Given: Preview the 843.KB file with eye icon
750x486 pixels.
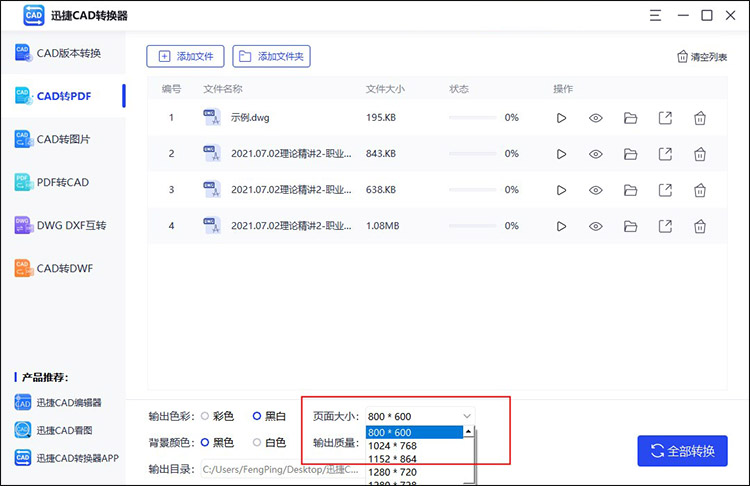Looking at the screenshot, I should pyautogui.click(x=596, y=154).
